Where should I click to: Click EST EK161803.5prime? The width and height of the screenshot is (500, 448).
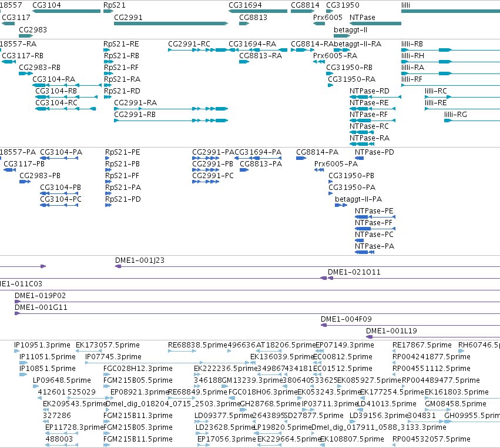tap(462, 398)
